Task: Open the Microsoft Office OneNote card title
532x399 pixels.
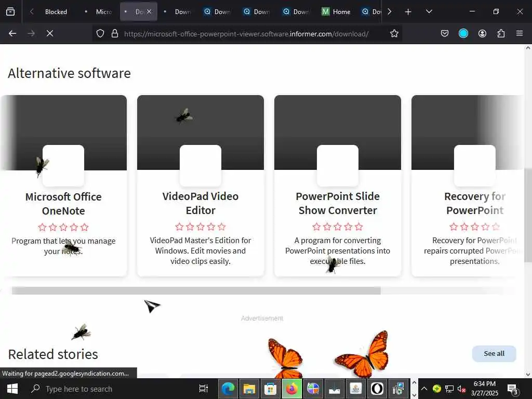Action: [63, 204]
